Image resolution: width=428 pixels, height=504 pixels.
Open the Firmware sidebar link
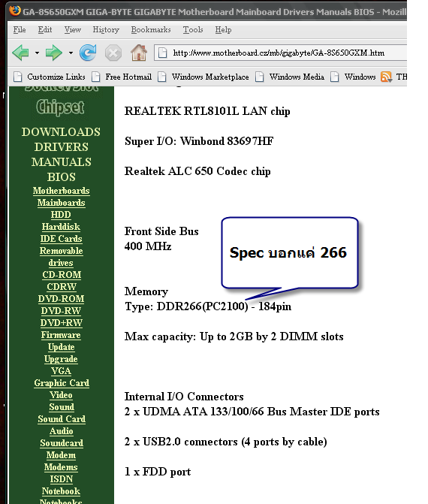point(61,335)
